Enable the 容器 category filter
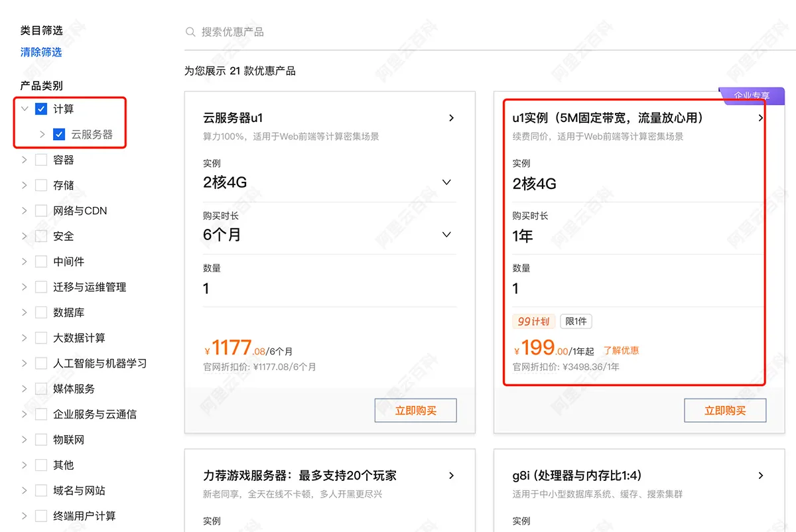The height and width of the screenshot is (532, 796). [40, 159]
